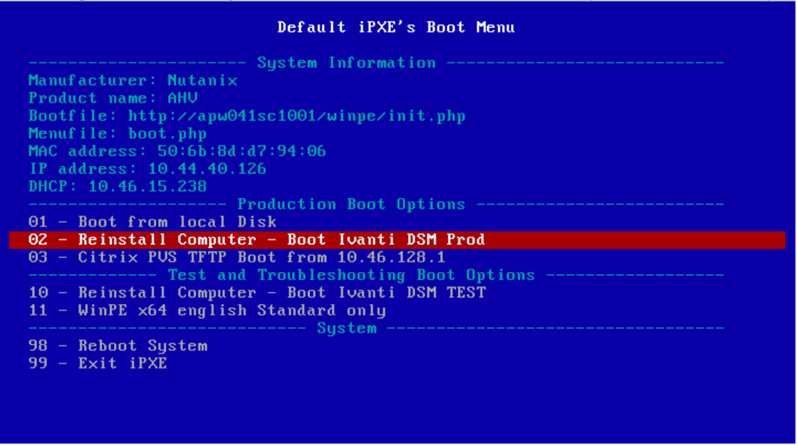This screenshot has width=797, height=445.
Task: Click the number 02 on the highlighted red row
Action: [x=38, y=240]
